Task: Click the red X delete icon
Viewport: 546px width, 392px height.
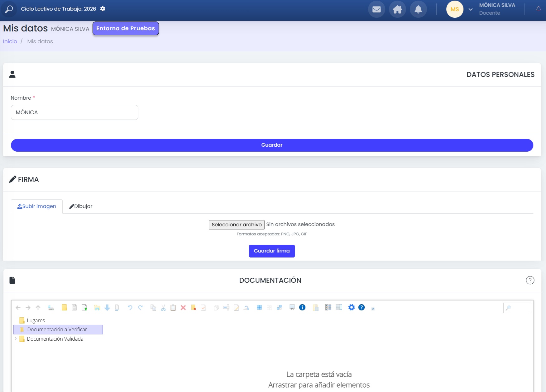Action: [x=183, y=308]
